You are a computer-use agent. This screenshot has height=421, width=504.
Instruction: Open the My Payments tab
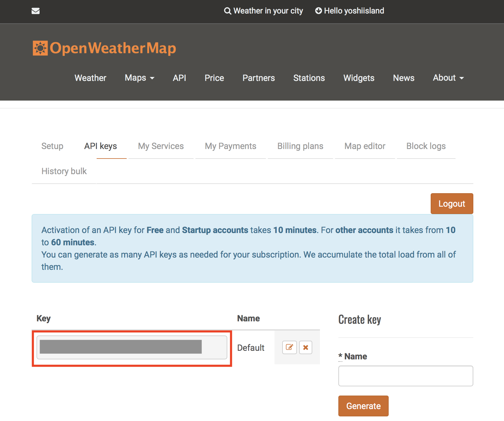click(231, 146)
